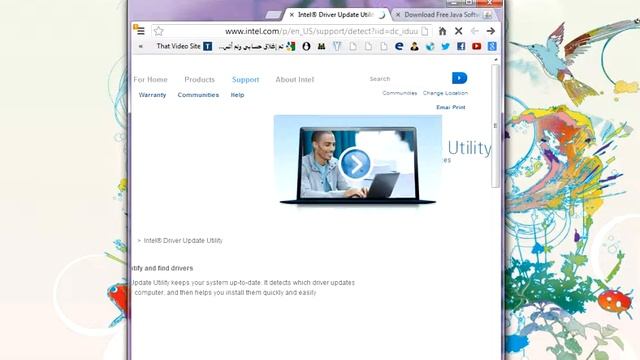
Task: Open the Products menu
Action: point(200,80)
